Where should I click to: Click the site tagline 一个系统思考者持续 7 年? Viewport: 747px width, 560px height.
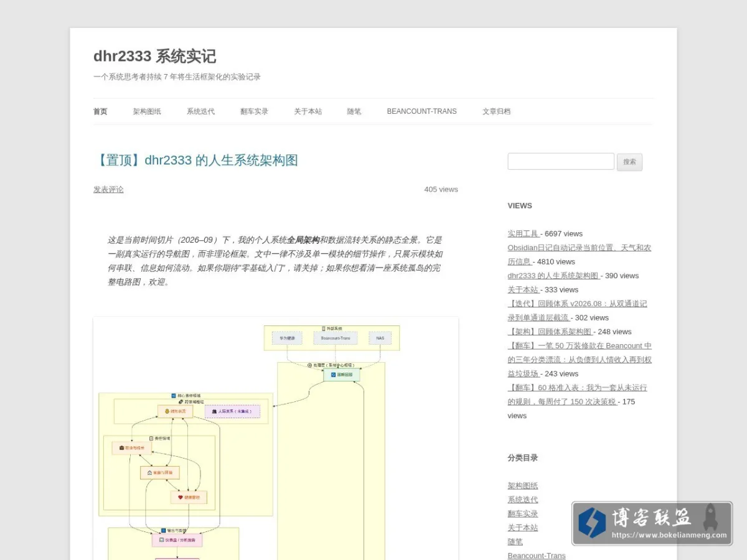177,77
